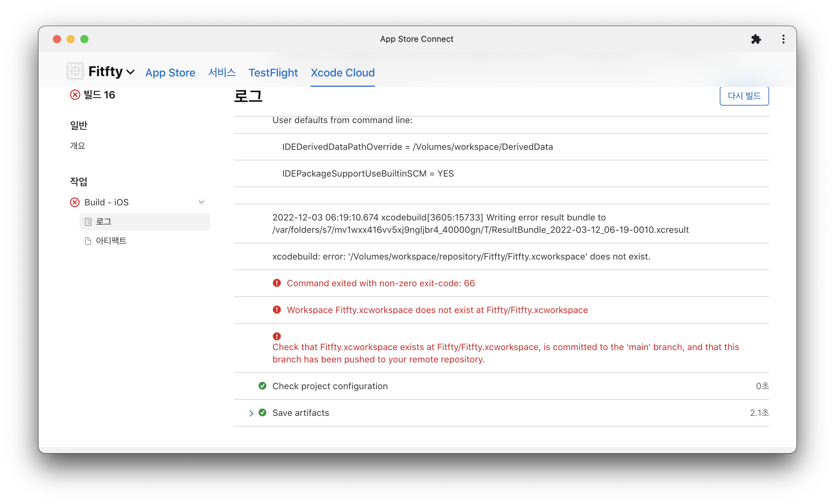
Task: Click the red failed icon beside 빌드 16
Action: pos(75,95)
